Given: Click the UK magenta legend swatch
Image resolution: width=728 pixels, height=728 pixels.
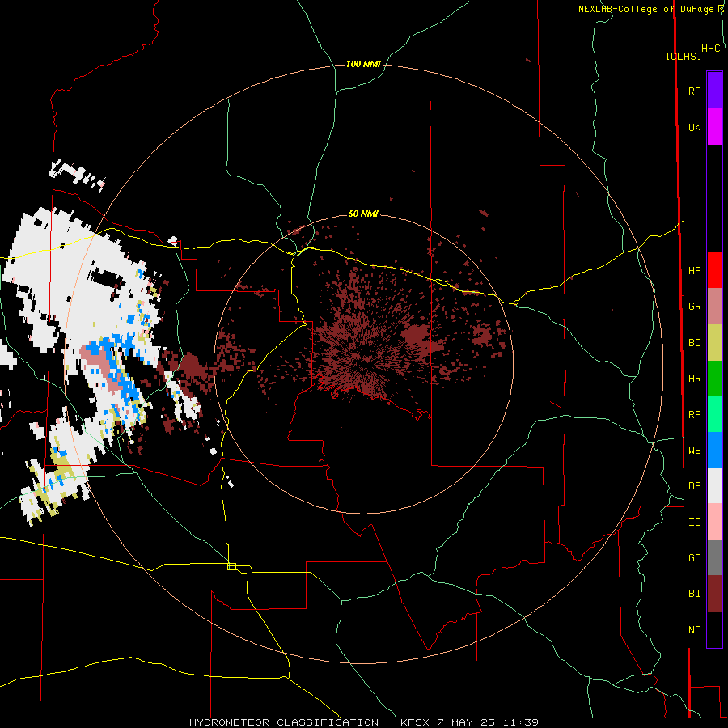Looking at the screenshot, I should (x=714, y=127).
